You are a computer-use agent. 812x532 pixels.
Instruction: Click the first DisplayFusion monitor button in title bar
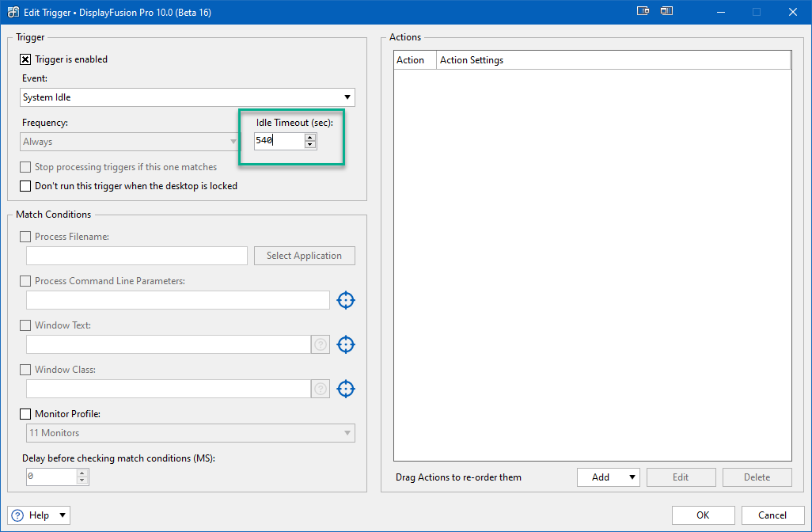pos(643,11)
